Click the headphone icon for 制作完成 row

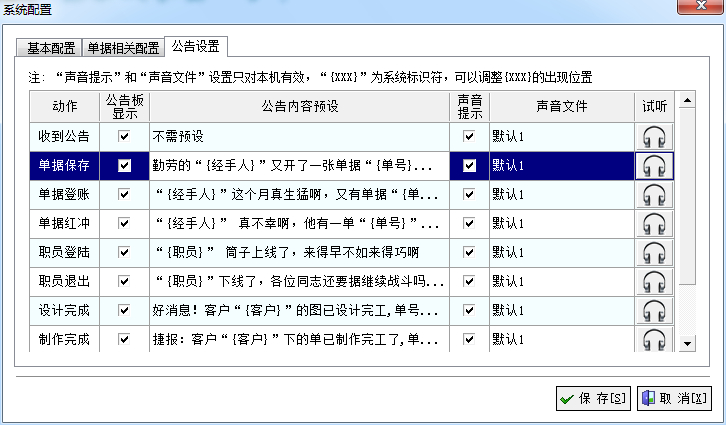pyautogui.click(x=655, y=338)
